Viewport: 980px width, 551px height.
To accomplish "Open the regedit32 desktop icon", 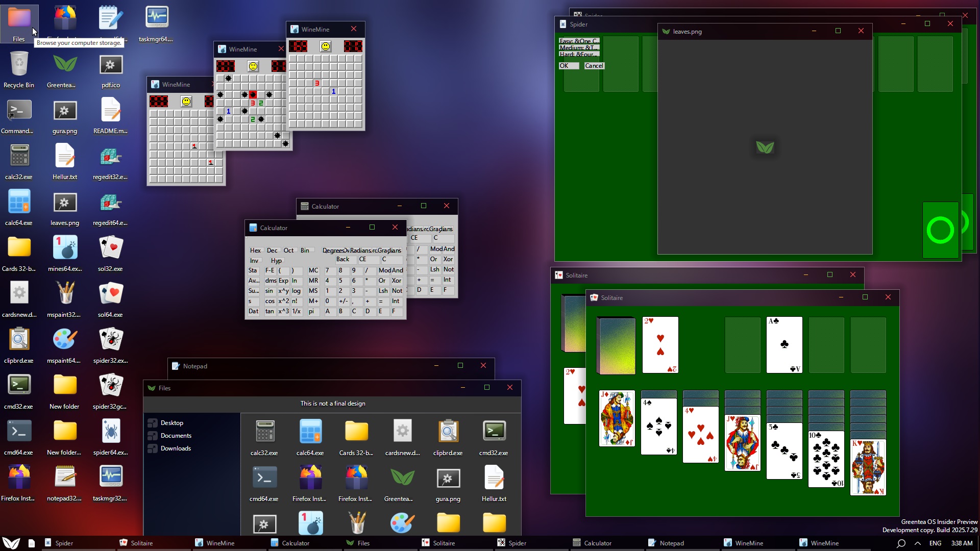I will (110, 157).
